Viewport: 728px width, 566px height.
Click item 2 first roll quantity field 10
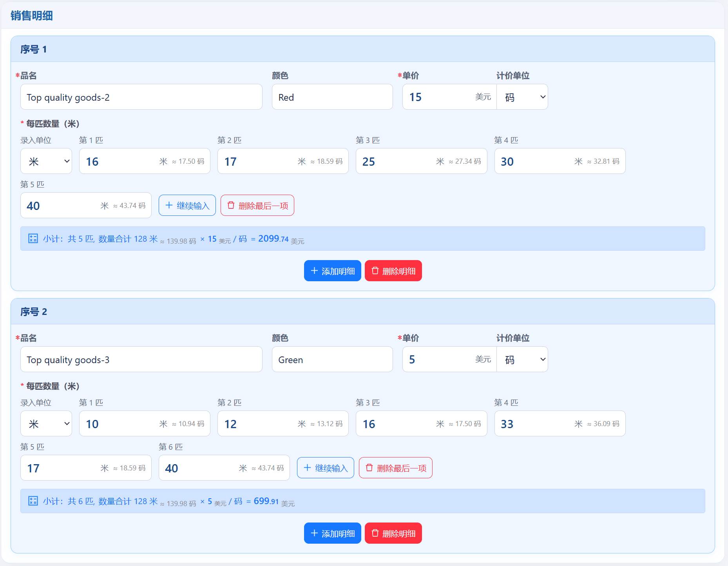tap(145, 423)
